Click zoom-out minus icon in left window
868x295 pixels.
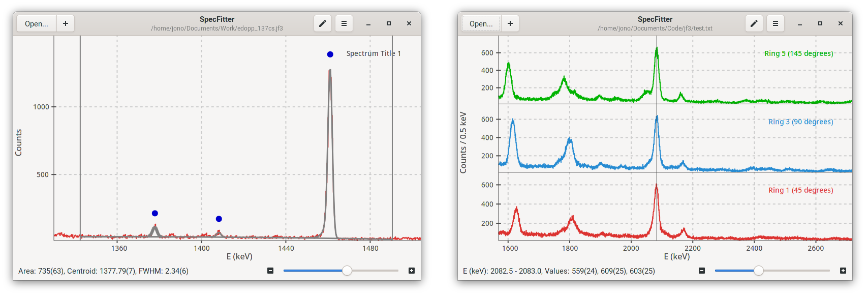(x=270, y=271)
